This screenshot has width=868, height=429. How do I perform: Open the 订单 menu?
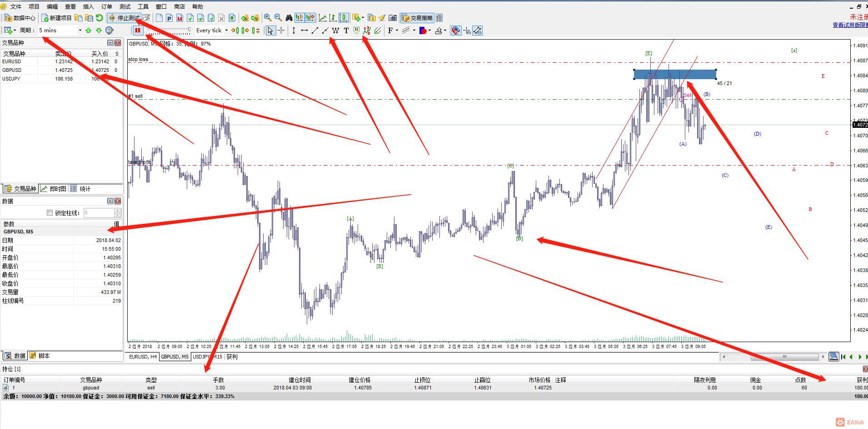tap(107, 6)
